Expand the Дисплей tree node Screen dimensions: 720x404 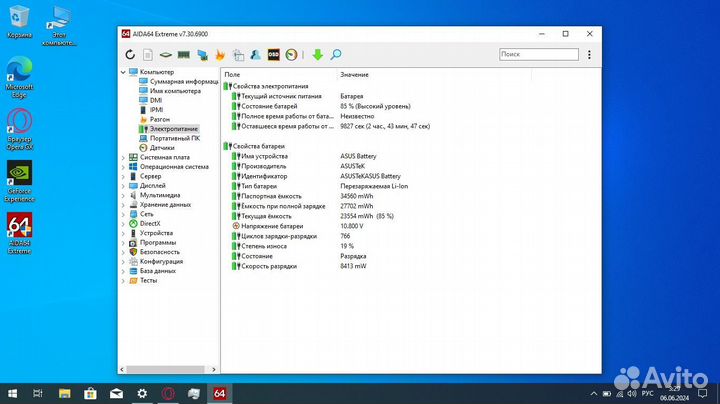(x=123, y=186)
